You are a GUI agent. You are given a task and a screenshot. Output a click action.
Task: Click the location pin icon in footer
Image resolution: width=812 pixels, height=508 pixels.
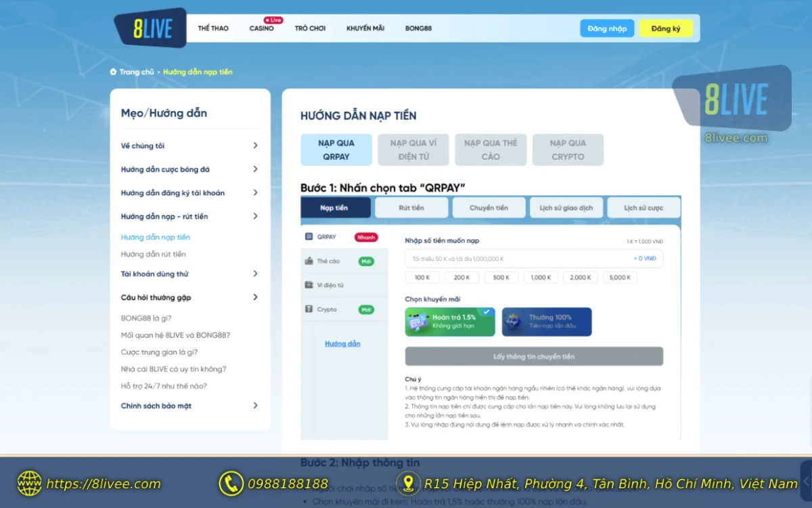tap(408, 484)
